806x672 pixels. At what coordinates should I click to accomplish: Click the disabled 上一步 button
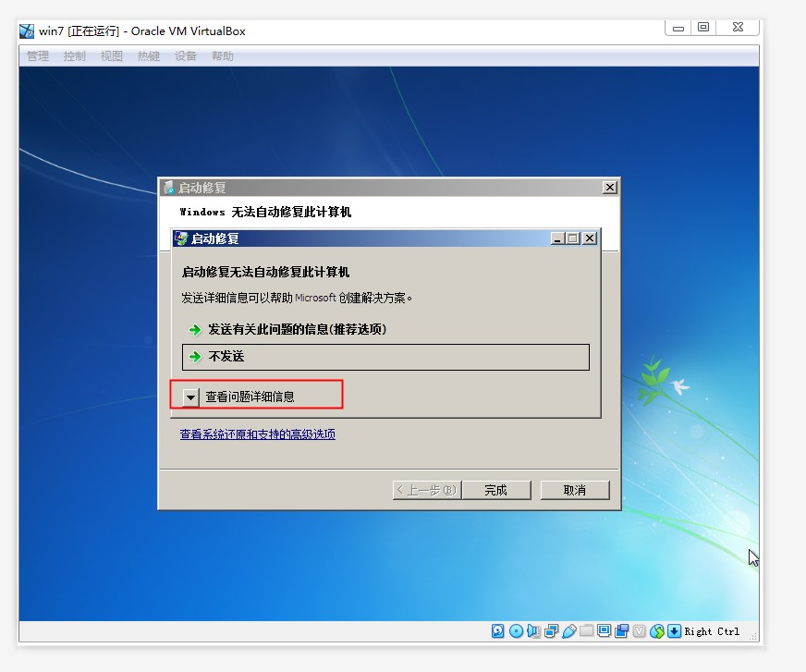[x=427, y=490]
